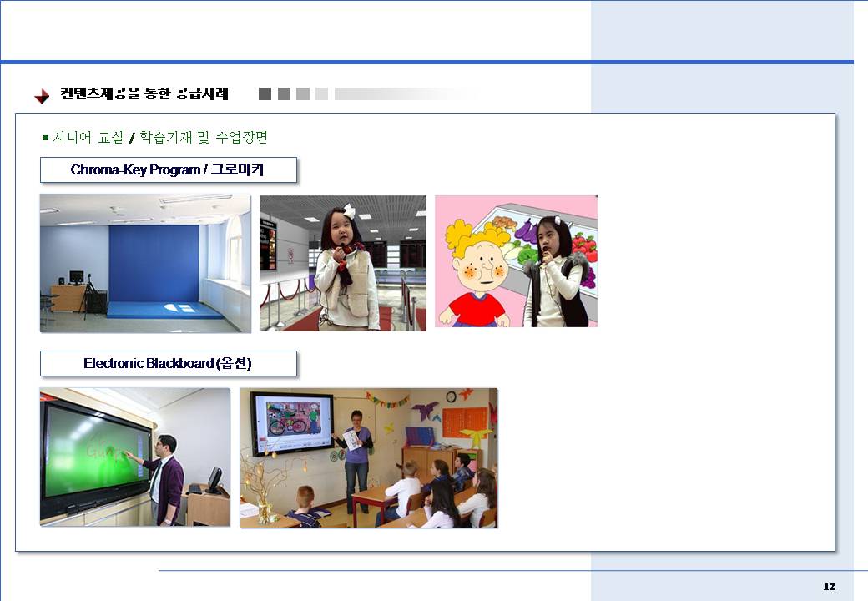Select the image of girl with cartoon character

pos(516,261)
